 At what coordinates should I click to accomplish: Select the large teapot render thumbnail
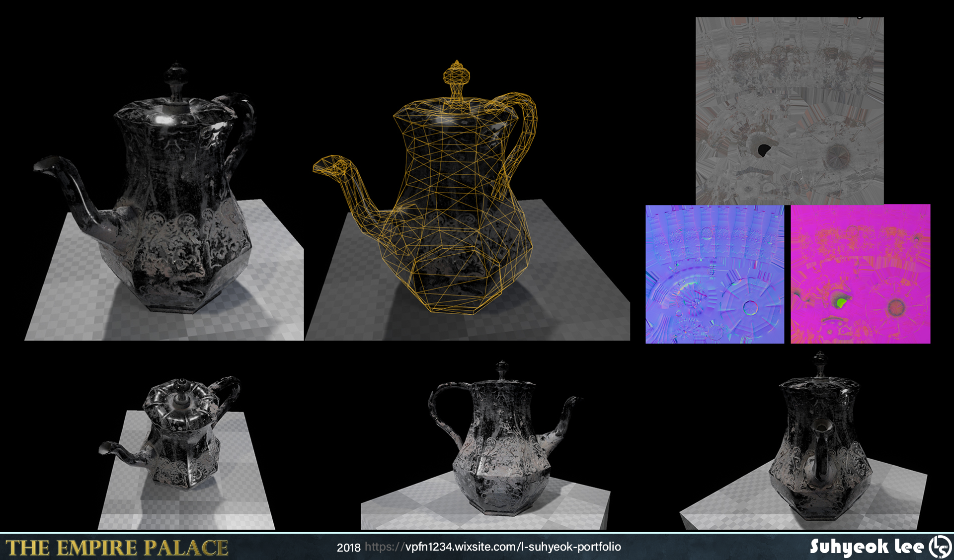pos(164,201)
